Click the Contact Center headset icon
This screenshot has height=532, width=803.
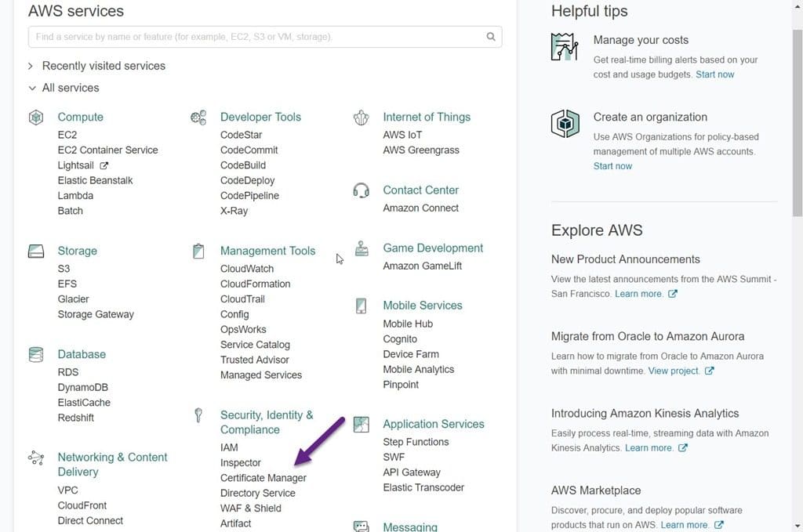[x=361, y=190]
